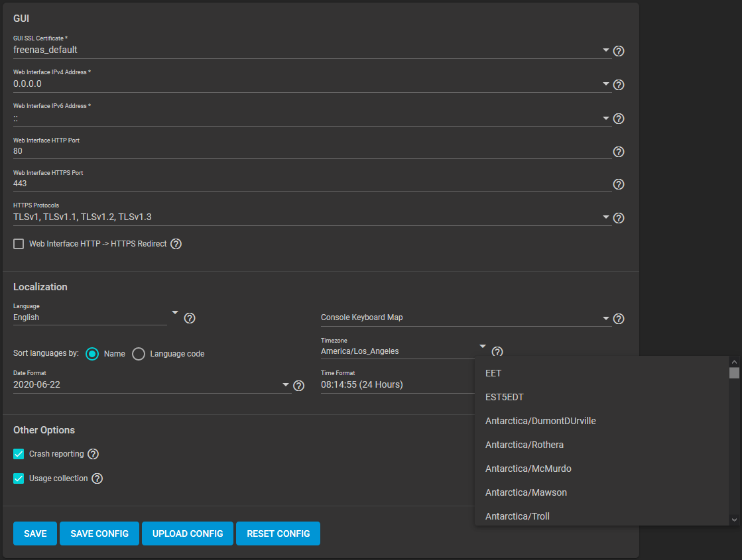Expand the Date Format dropdown
The image size is (742, 560).
coord(286,385)
